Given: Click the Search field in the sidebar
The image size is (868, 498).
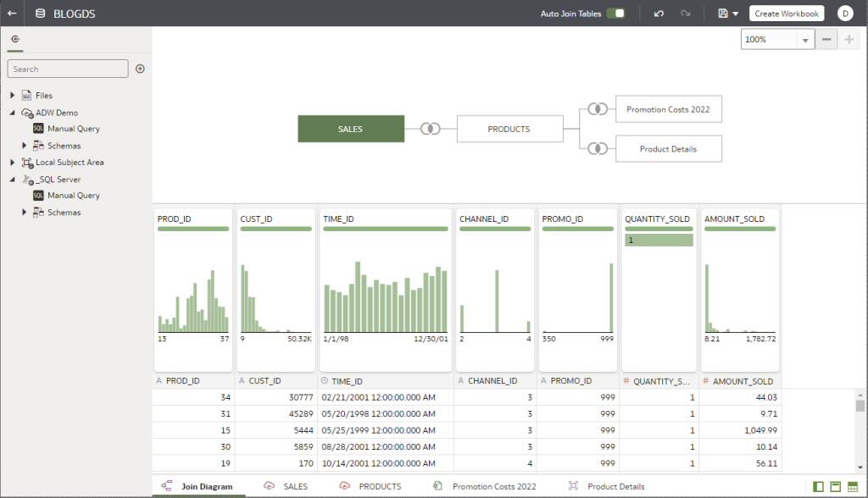Looking at the screenshot, I should [x=68, y=69].
